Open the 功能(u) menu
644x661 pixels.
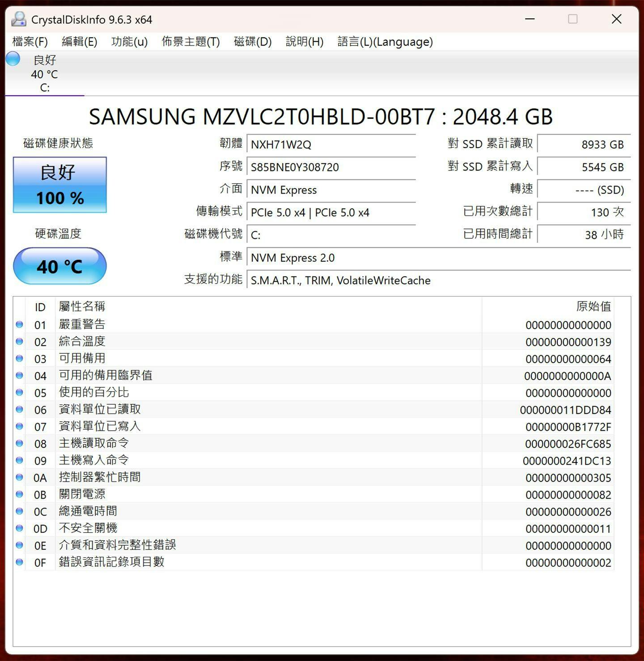coord(129,42)
